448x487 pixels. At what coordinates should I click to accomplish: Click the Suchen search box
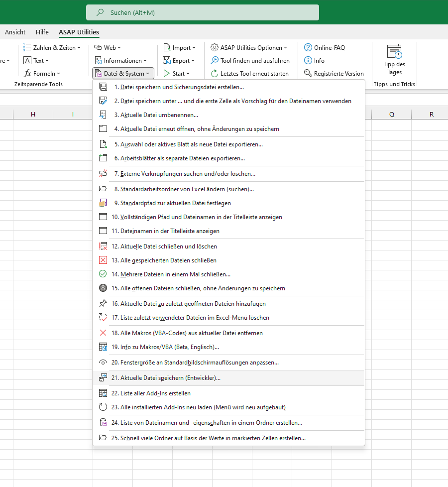pos(203,12)
